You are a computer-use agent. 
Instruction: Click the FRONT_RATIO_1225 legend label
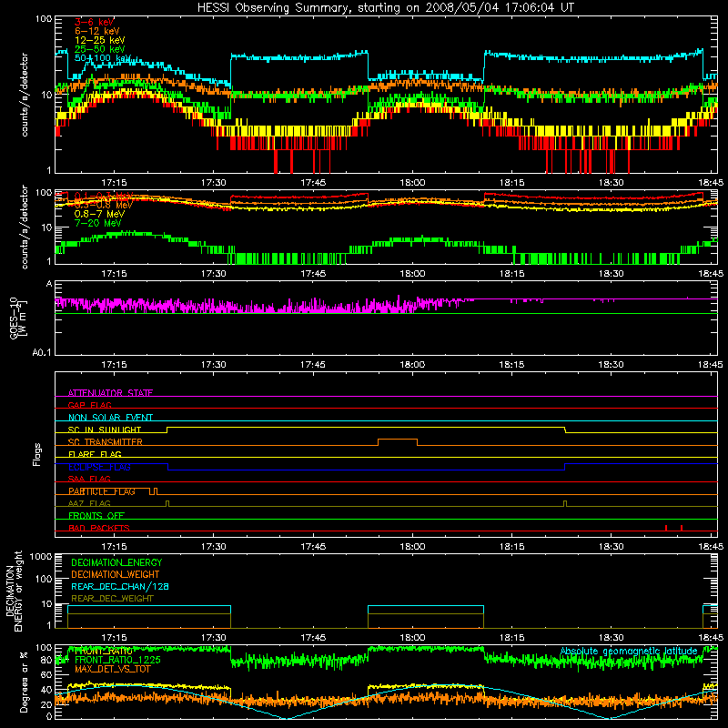[117, 661]
